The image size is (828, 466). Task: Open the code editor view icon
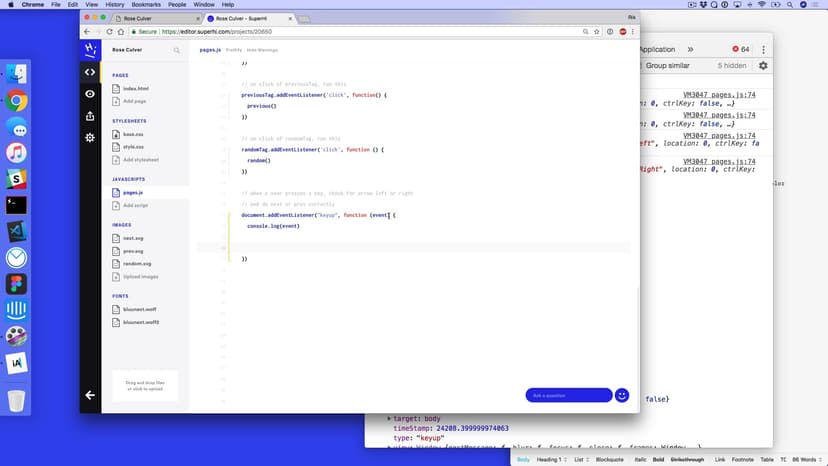[x=90, y=72]
